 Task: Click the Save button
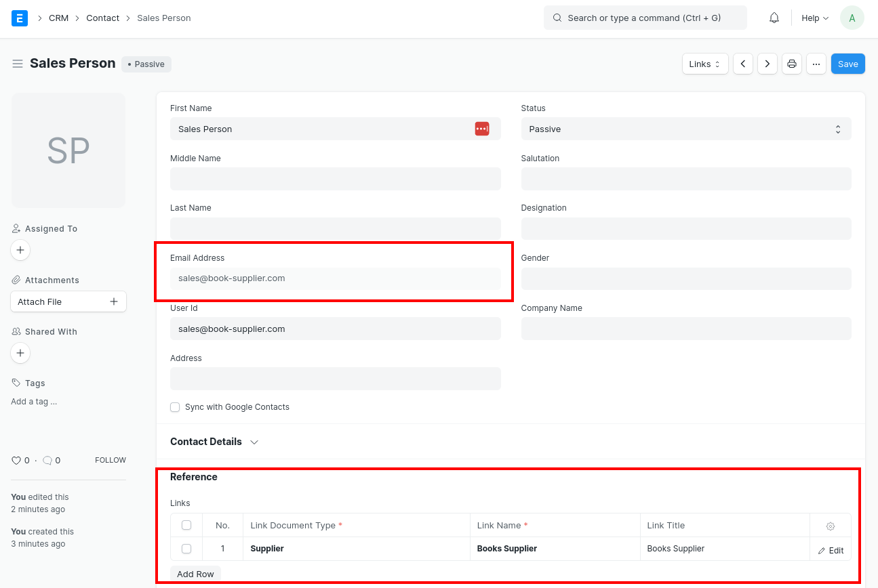[x=847, y=64]
